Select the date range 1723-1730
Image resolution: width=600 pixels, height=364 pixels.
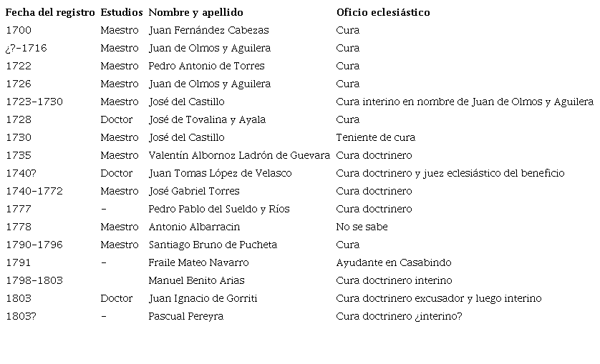(34, 102)
